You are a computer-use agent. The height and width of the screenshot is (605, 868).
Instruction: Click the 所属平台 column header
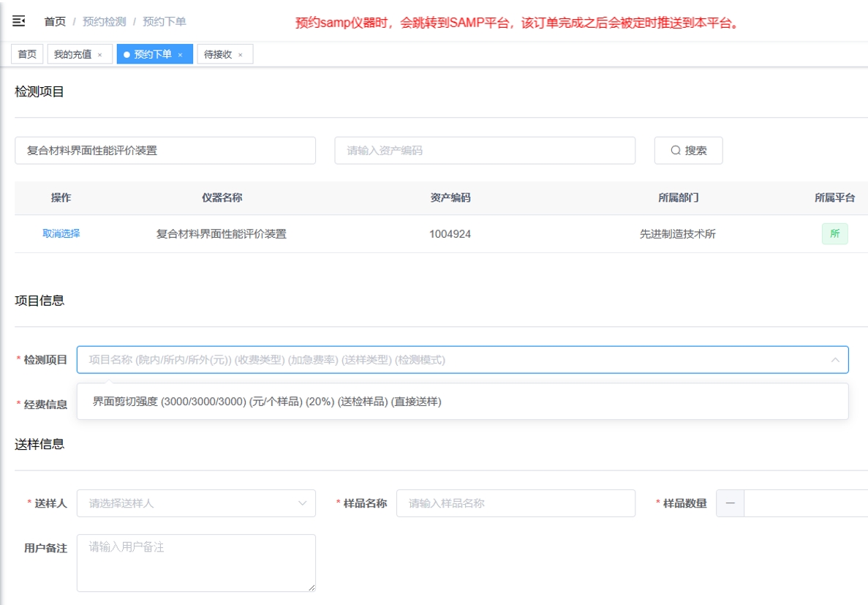click(835, 198)
